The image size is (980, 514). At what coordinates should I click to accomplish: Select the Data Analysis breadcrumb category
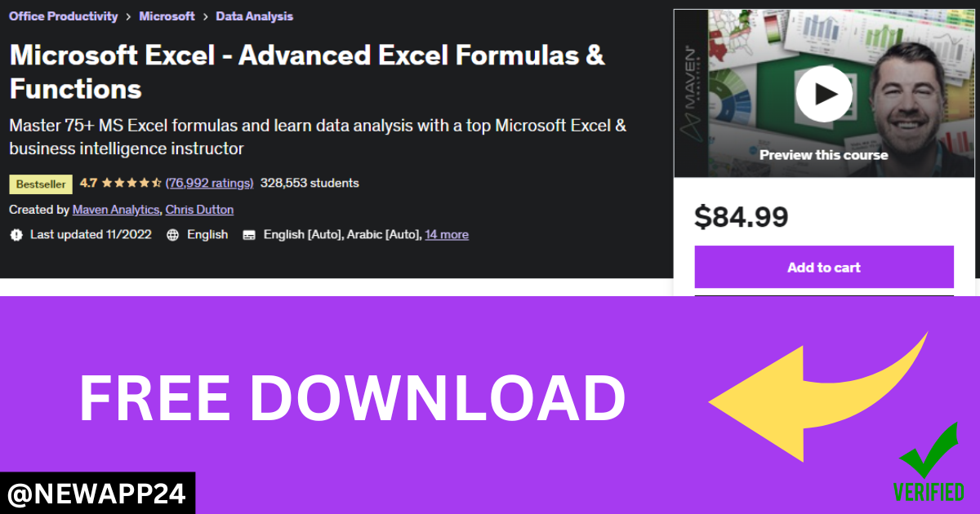[254, 16]
